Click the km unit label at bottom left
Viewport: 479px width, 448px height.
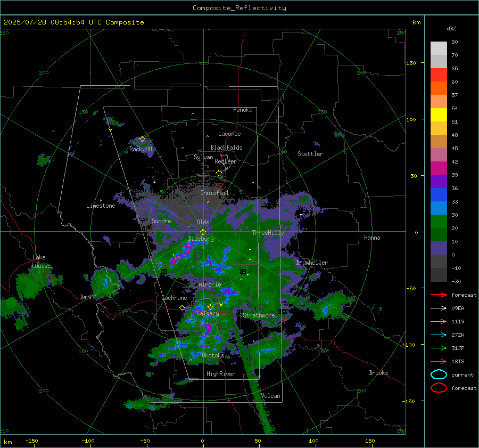(x=7, y=442)
